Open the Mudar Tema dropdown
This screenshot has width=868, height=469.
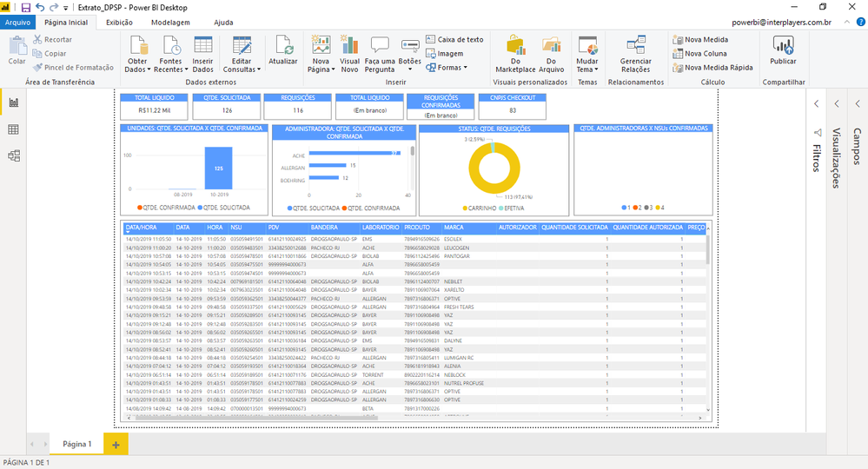pos(587,54)
